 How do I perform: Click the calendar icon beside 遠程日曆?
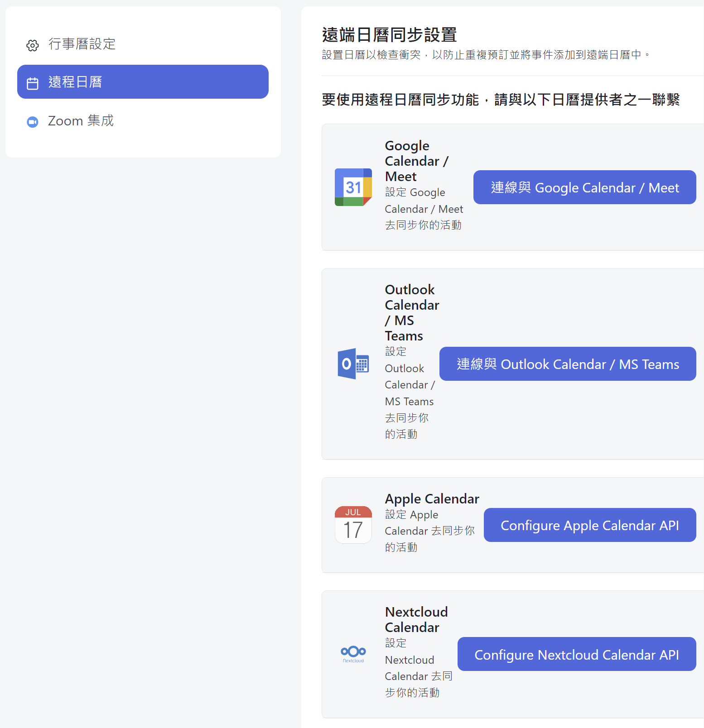[x=33, y=83]
